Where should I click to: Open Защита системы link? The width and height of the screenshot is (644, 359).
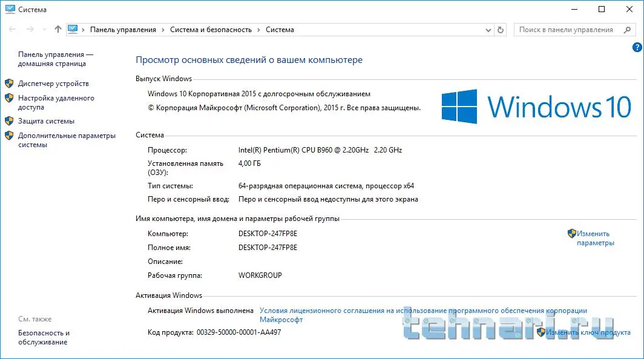pos(46,121)
